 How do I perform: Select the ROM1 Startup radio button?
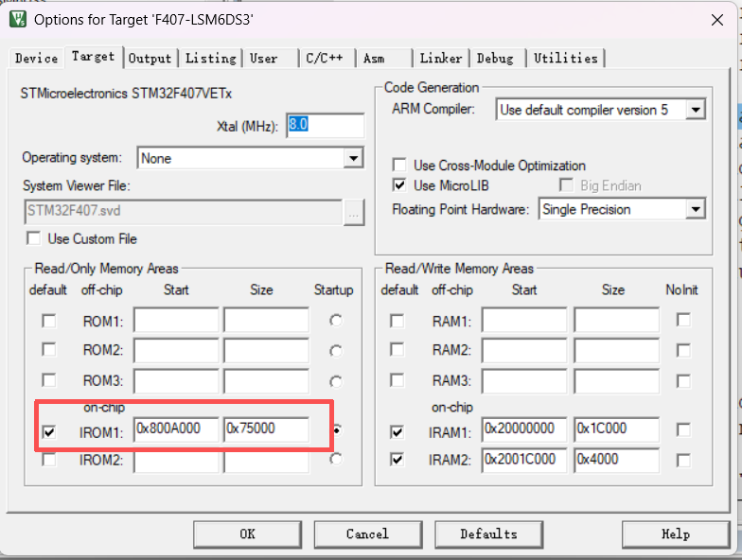pyautogui.click(x=336, y=321)
